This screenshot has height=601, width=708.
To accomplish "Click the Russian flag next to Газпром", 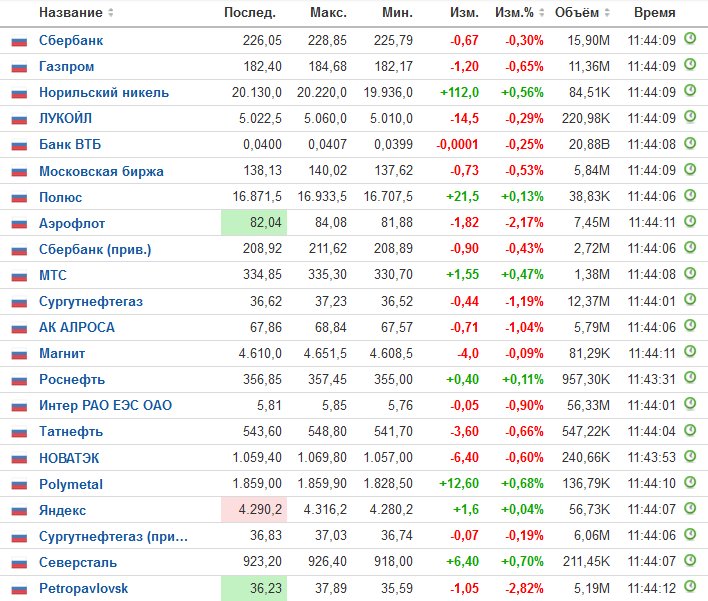I will (19, 68).
